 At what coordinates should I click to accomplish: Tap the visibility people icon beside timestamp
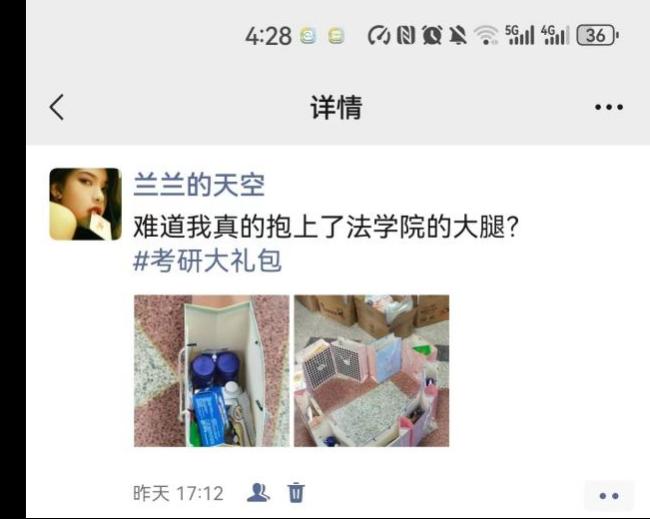click(x=258, y=492)
